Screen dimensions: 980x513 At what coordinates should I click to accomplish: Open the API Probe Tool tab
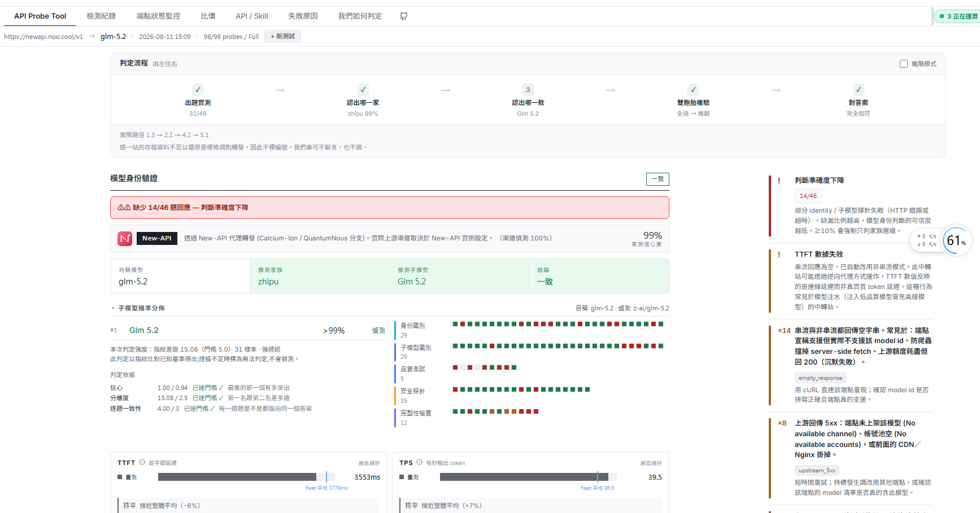tap(40, 16)
